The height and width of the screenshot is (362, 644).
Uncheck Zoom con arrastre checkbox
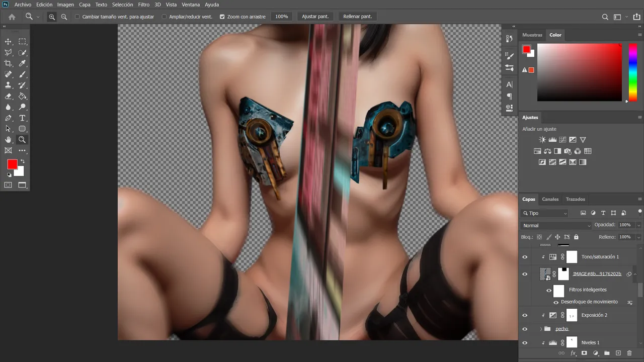pos(222,17)
